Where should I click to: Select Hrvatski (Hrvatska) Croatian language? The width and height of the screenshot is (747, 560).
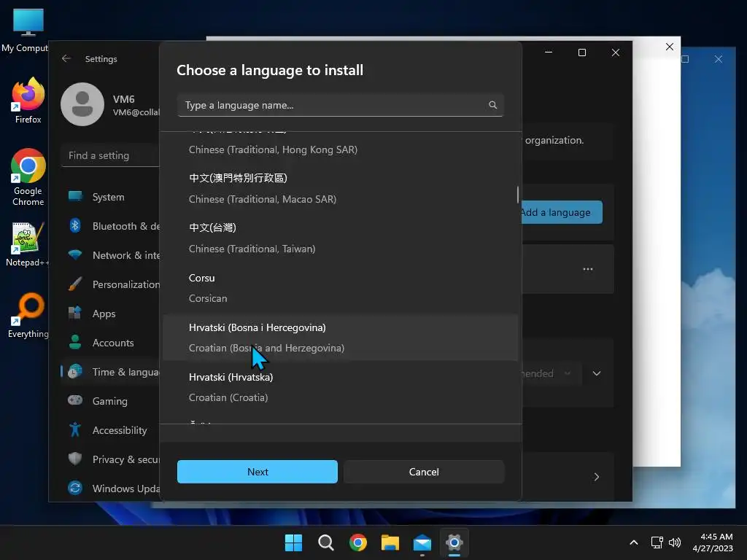[x=340, y=386]
